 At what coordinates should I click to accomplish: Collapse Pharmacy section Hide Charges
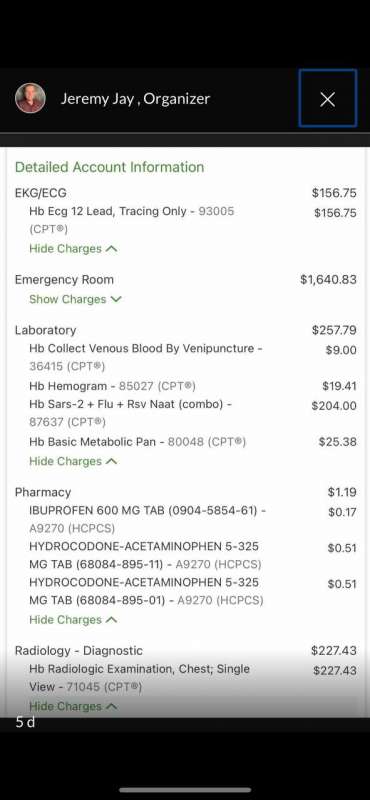pyautogui.click(x=73, y=619)
